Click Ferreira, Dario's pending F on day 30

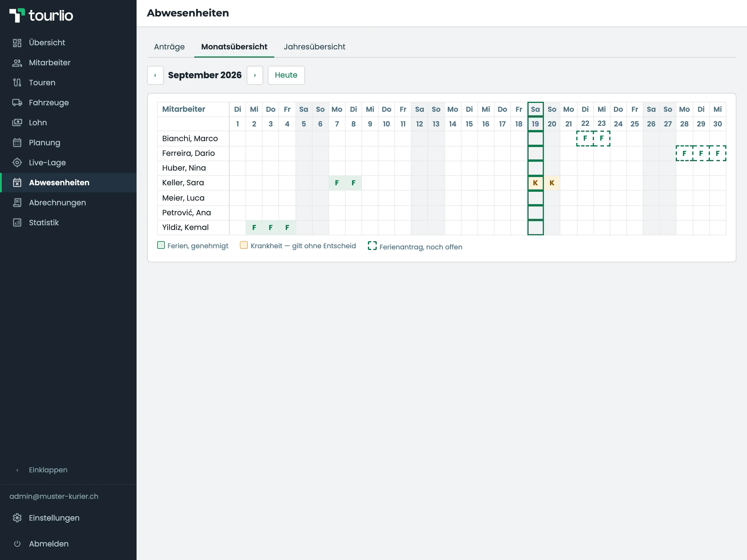coord(718,153)
